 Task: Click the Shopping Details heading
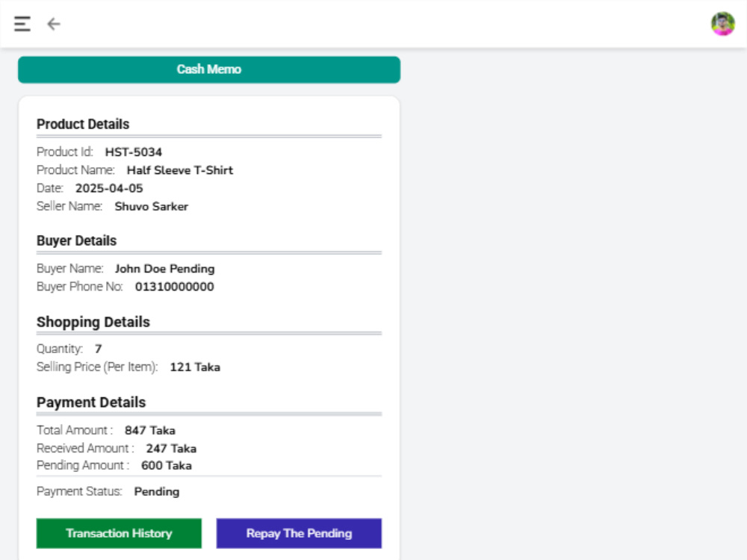pyautogui.click(x=93, y=322)
